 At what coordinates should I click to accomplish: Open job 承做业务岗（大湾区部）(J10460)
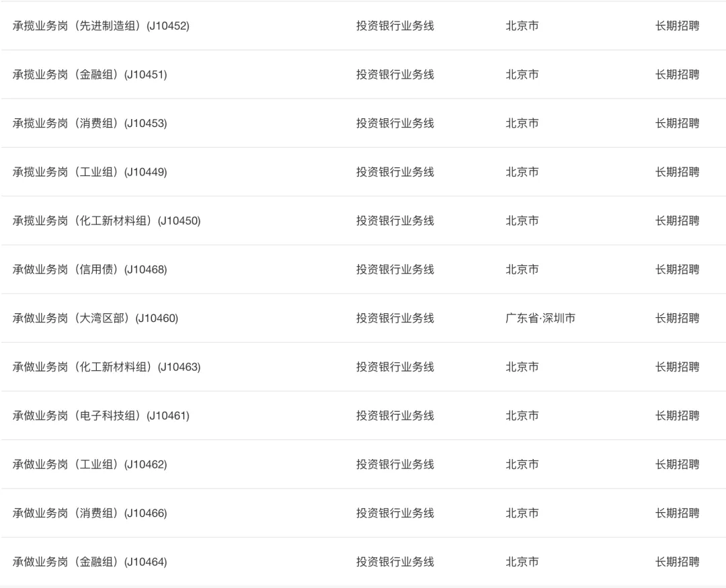coord(95,319)
